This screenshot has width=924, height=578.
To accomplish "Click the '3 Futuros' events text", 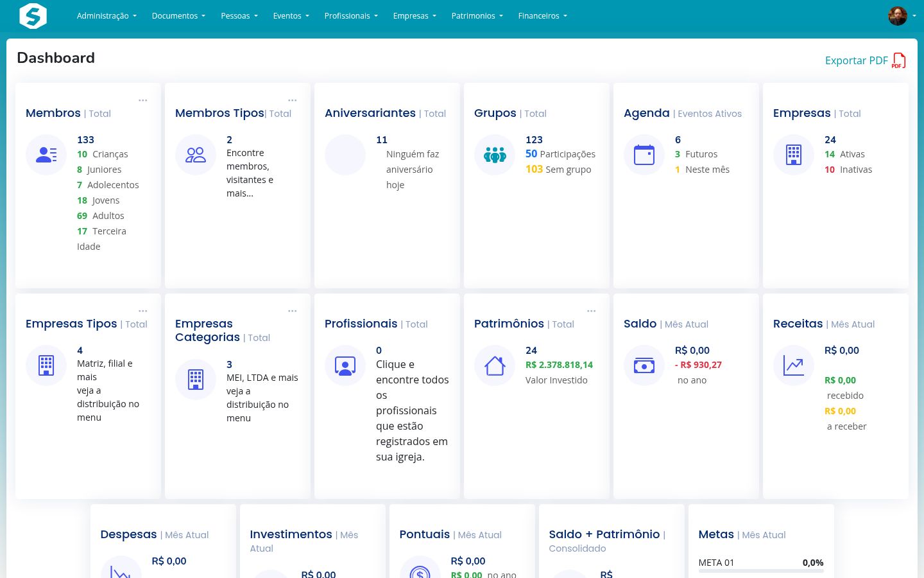I will coord(696,154).
